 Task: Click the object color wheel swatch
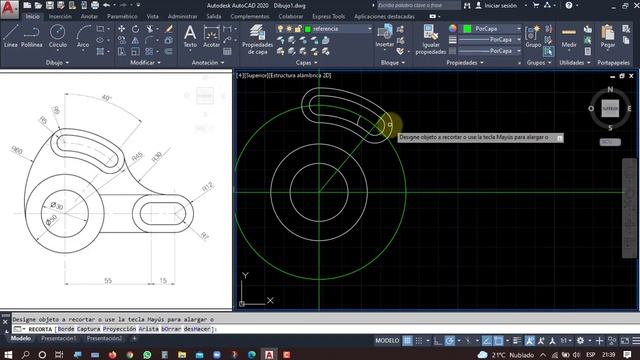pos(453,28)
